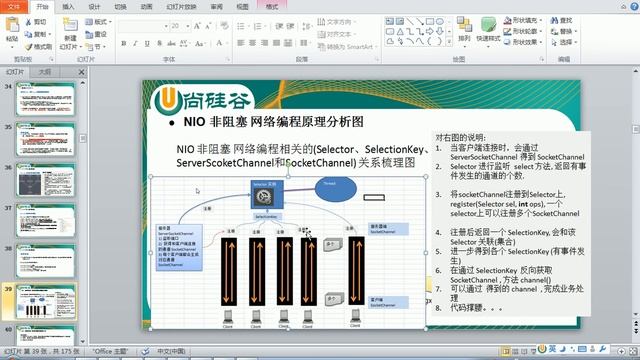
Task: Clear all formatting with the eraser icon
Action: 224,26
